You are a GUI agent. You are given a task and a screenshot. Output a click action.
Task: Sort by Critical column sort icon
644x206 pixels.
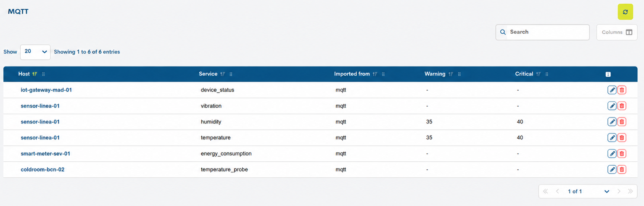tap(538, 74)
